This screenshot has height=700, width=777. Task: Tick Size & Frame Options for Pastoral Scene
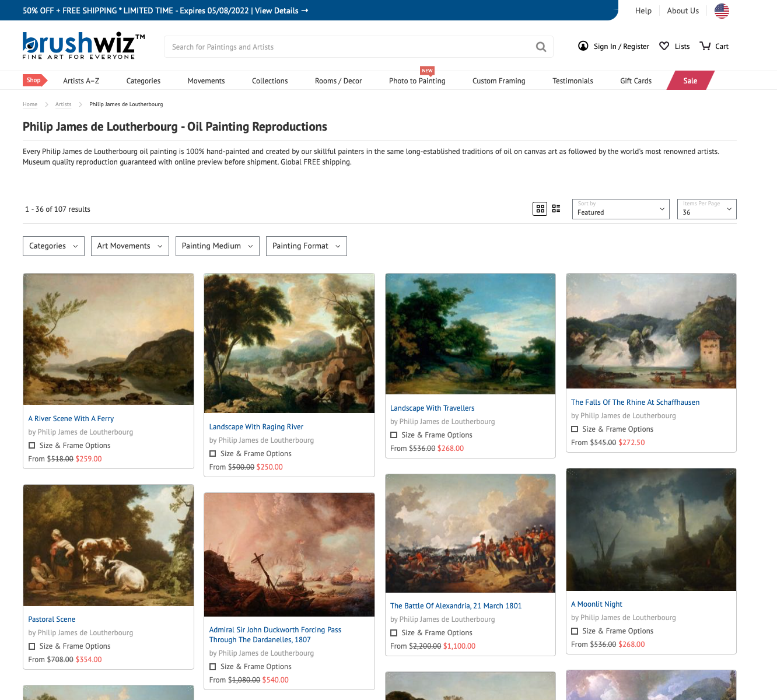pos(32,646)
